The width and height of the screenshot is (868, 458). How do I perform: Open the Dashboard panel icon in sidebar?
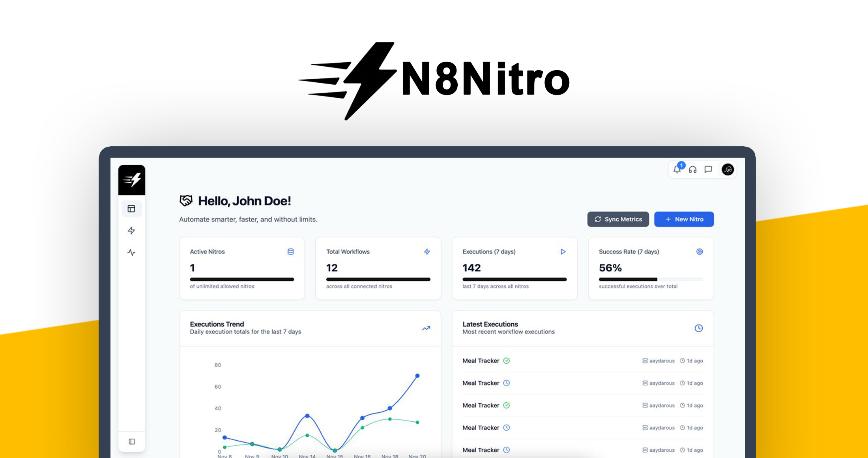(132, 209)
